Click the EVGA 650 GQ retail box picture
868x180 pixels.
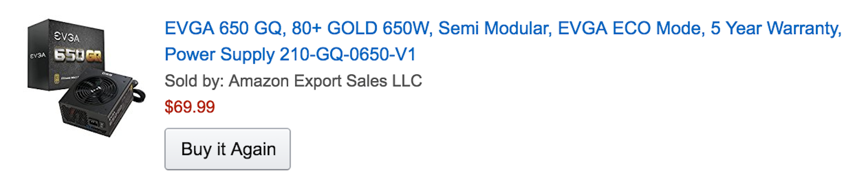66,55
